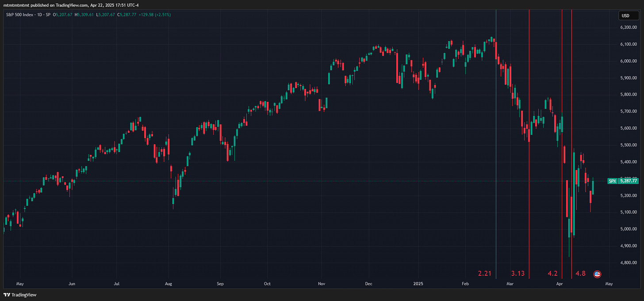This screenshot has width=644, height=301.
Task: Click the 5,000.00 price axis label
Action: pyautogui.click(x=629, y=229)
